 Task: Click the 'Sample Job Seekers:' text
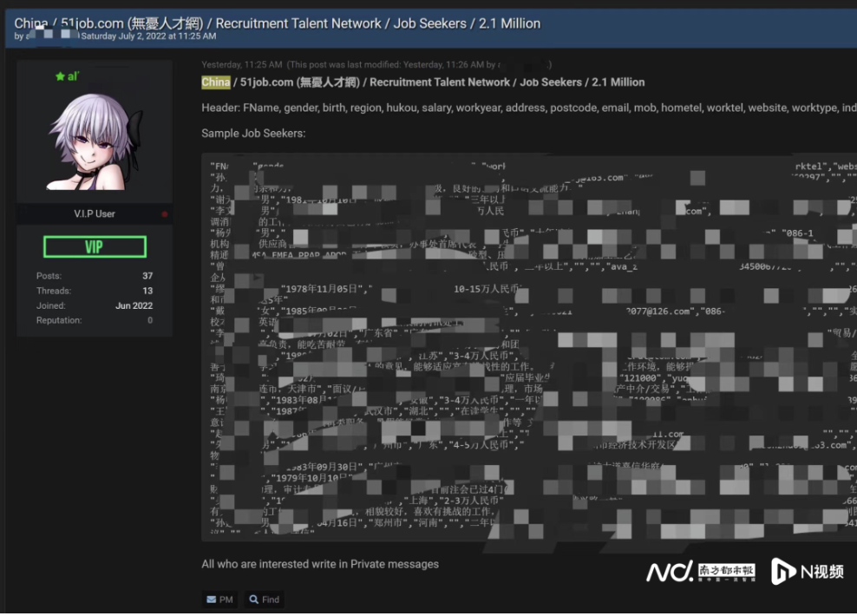pyautogui.click(x=253, y=134)
